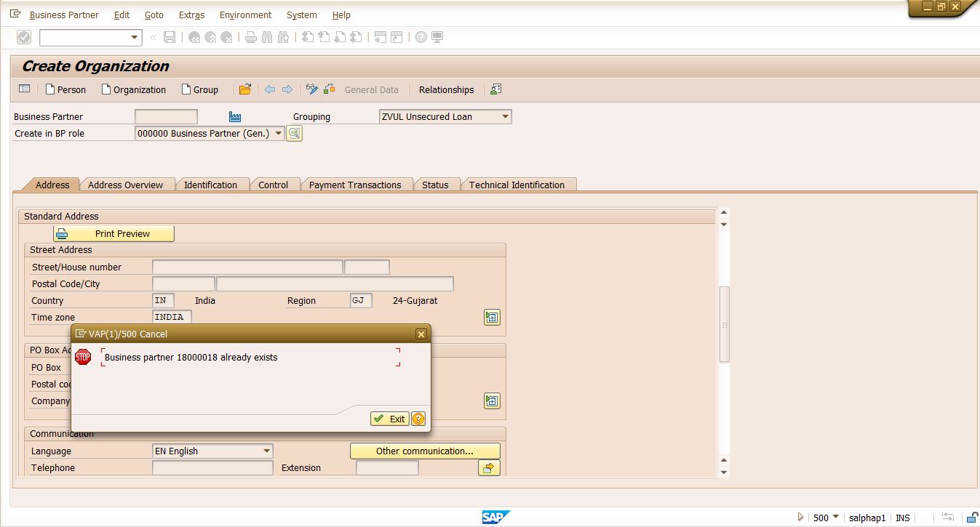Click the Street/House number input field
Image resolution: width=980 pixels, height=527 pixels.
click(247, 267)
